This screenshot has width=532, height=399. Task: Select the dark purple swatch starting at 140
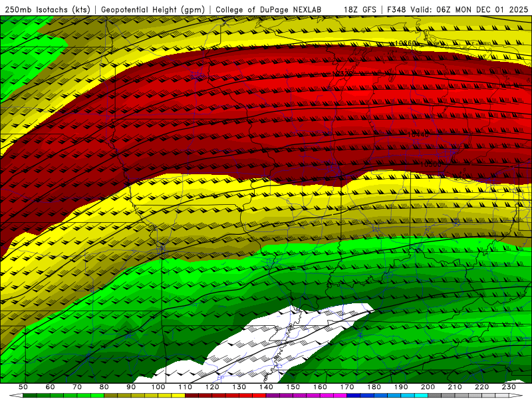click(273, 395)
